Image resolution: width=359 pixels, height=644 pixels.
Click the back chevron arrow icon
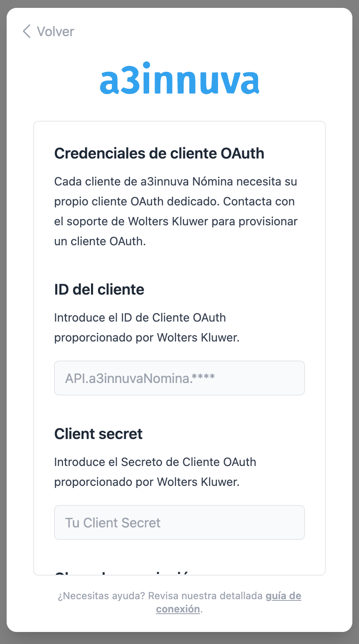[x=27, y=32]
